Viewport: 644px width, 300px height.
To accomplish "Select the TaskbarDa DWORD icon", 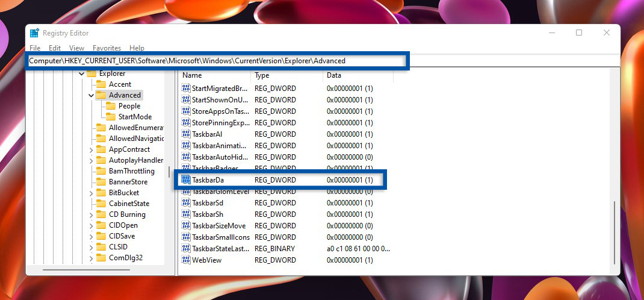I will [x=187, y=180].
